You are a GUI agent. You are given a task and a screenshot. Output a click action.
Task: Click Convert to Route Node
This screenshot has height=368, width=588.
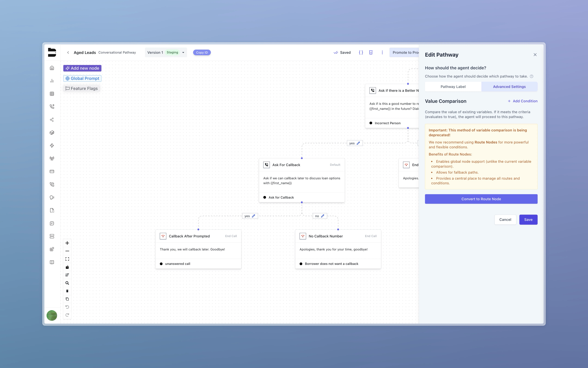[481, 199]
